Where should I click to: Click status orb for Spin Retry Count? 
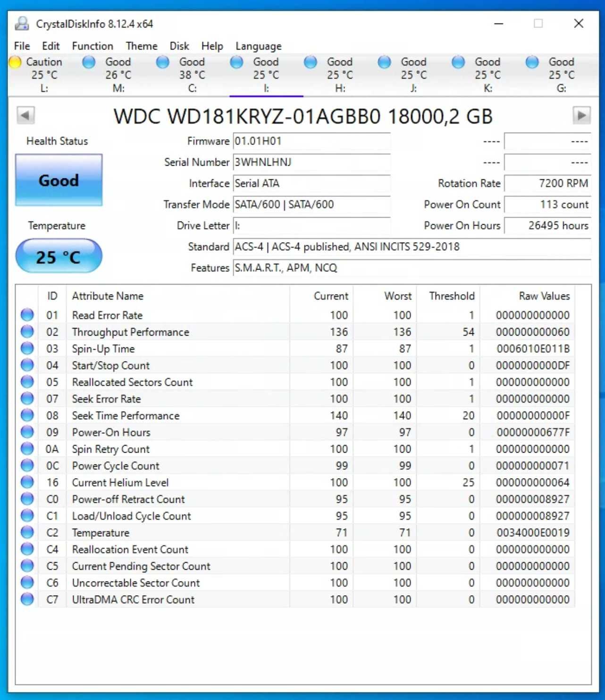click(27, 449)
